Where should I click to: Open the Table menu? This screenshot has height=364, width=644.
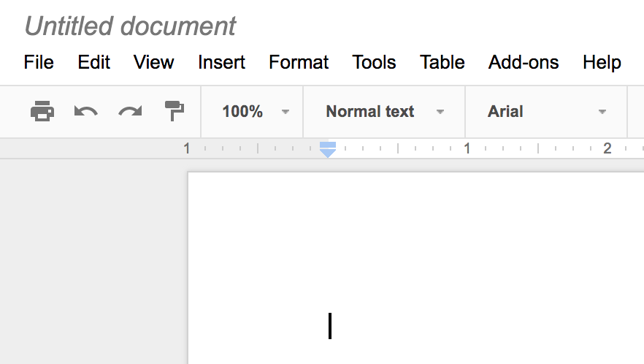[x=442, y=63]
